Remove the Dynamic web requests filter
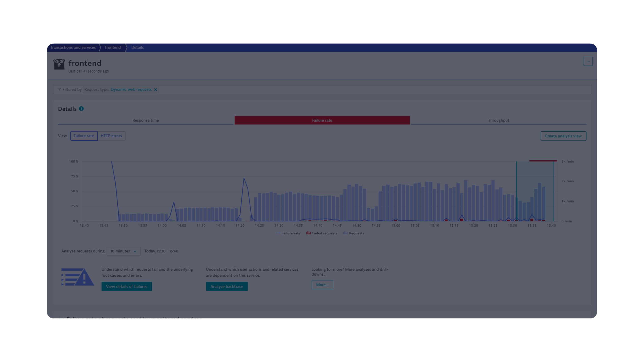The image size is (644, 362). tap(155, 90)
